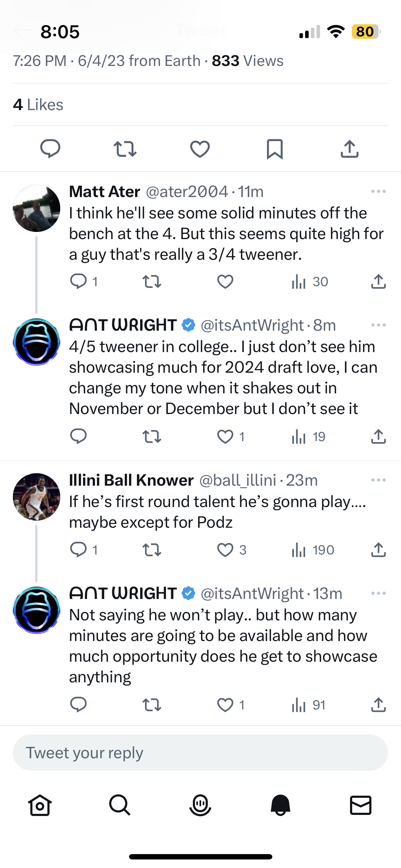401x868 pixels.
Task: Open the Notifications bell tab
Action: click(x=281, y=805)
